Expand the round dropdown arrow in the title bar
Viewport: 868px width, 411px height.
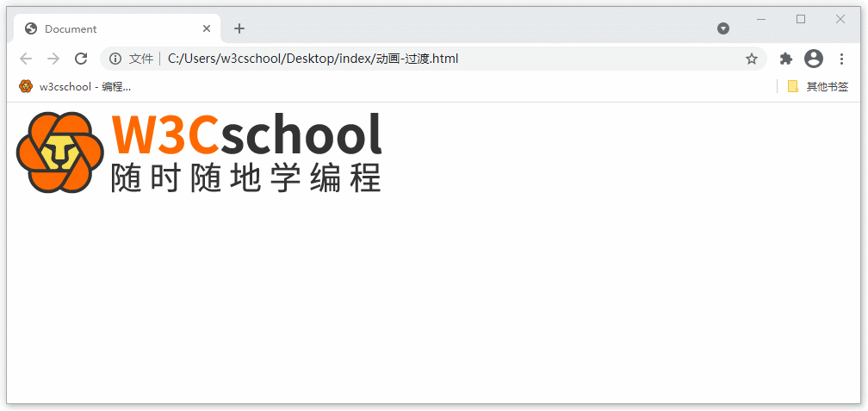tap(723, 28)
